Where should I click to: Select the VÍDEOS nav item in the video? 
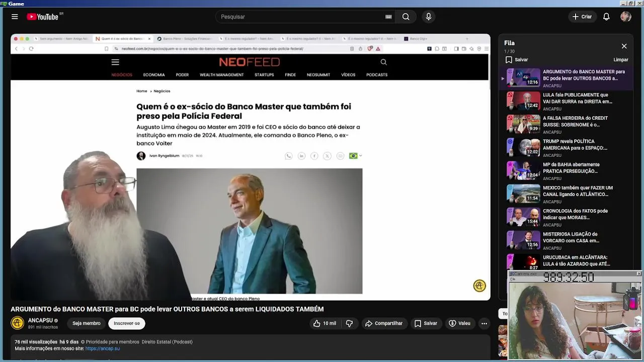click(x=348, y=75)
